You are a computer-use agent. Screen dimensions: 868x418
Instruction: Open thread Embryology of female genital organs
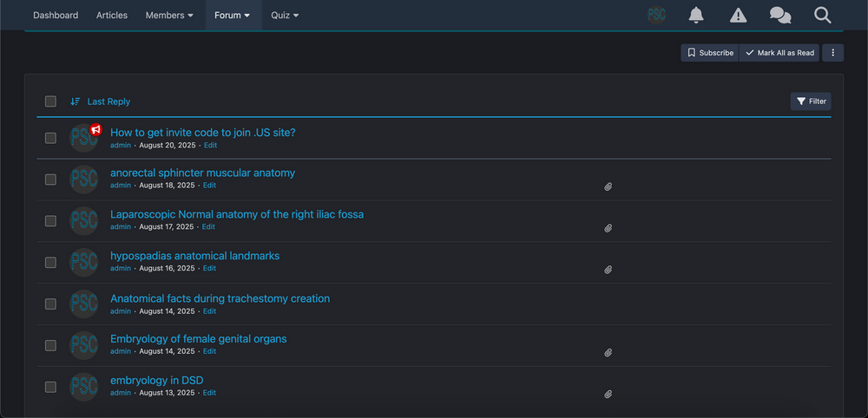[x=198, y=338]
